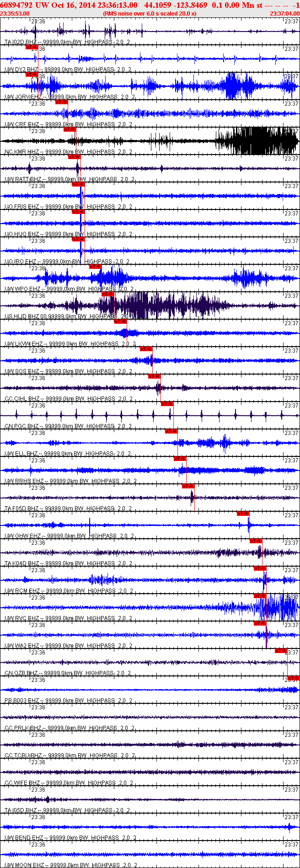Select the UW DY2 station label
300x868 pixels.
point(67,70)
